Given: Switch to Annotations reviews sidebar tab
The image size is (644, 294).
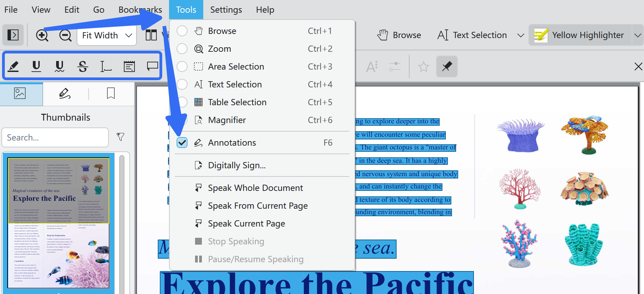Looking at the screenshot, I should click(x=65, y=93).
